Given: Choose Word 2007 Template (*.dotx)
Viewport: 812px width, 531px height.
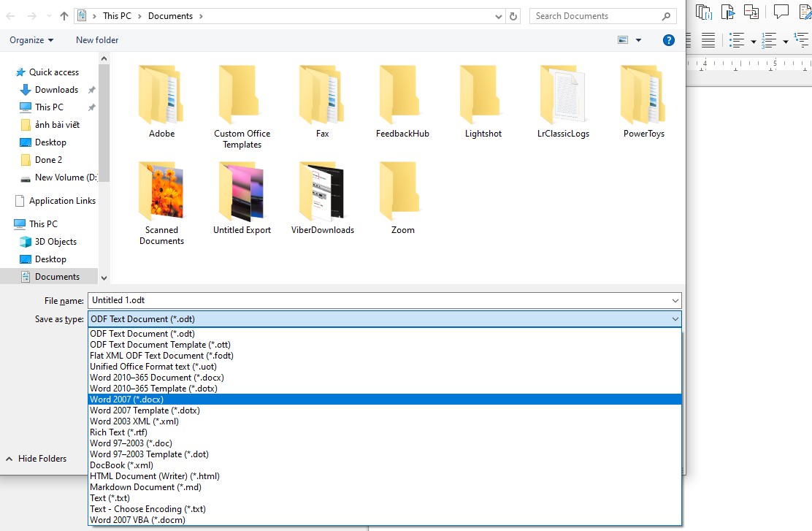Looking at the screenshot, I should (x=385, y=410).
